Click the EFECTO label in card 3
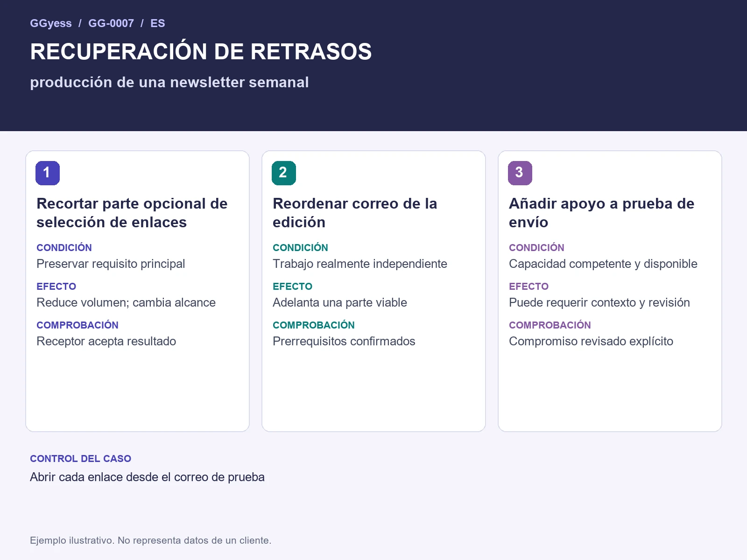 click(529, 287)
